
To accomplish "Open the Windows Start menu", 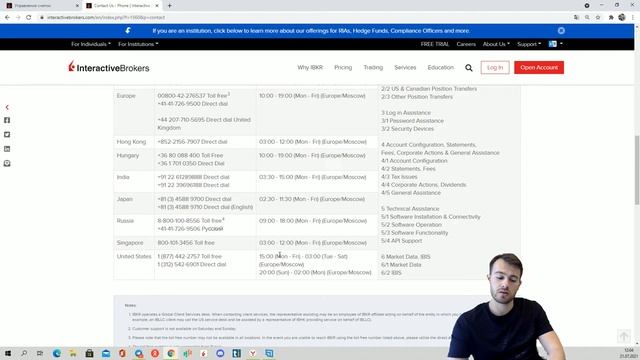I will [7, 353].
